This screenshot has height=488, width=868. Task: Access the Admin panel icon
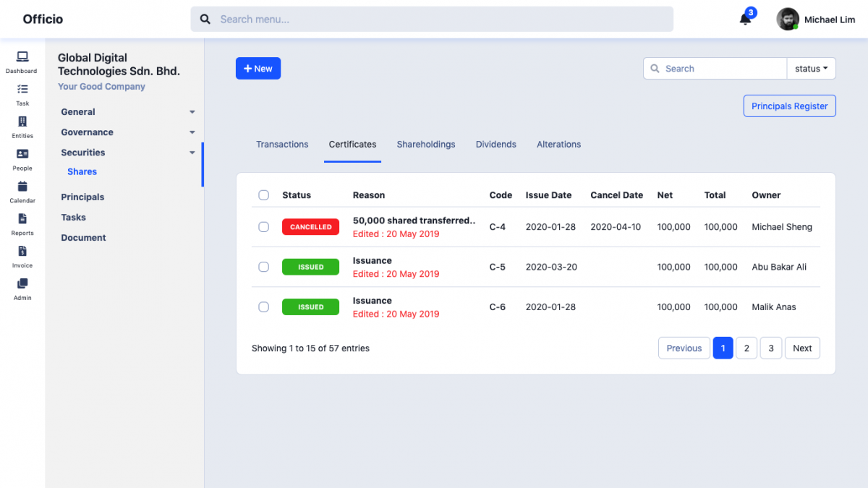[x=21, y=288]
